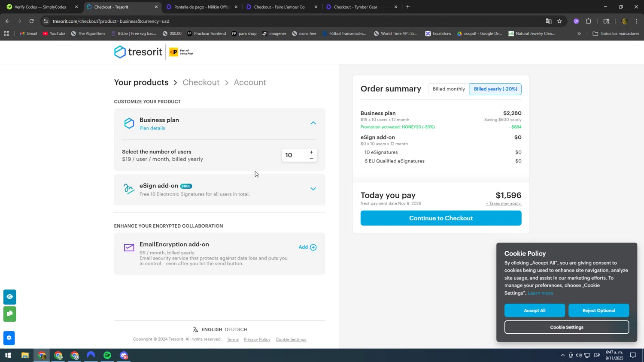
Task: Click the eSign signature icon
Action: pos(129,189)
